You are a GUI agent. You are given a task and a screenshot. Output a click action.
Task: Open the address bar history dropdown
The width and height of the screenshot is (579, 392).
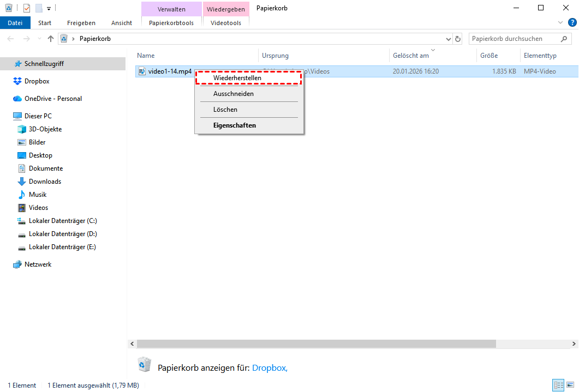pyautogui.click(x=448, y=39)
